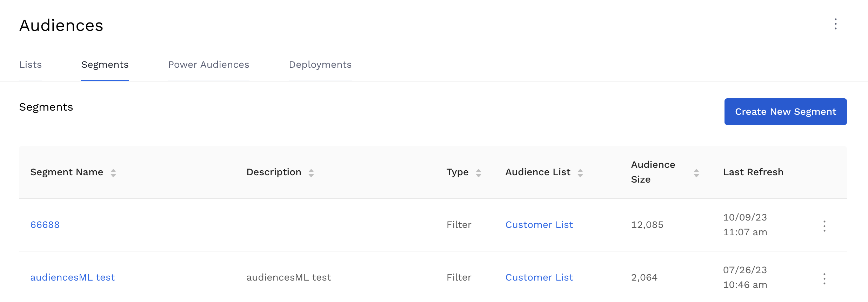
Task: Open row actions menu for segment 66688
Action: click(x=824, y=226)
